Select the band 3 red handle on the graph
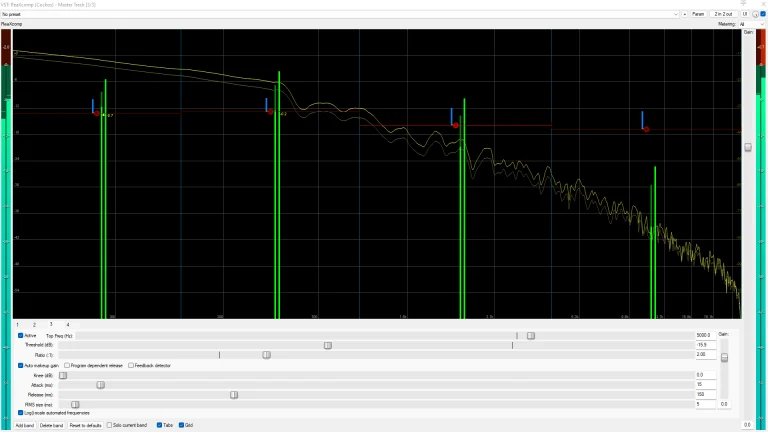The height and width of the screenshot is (432, 768). click(456, 125)
